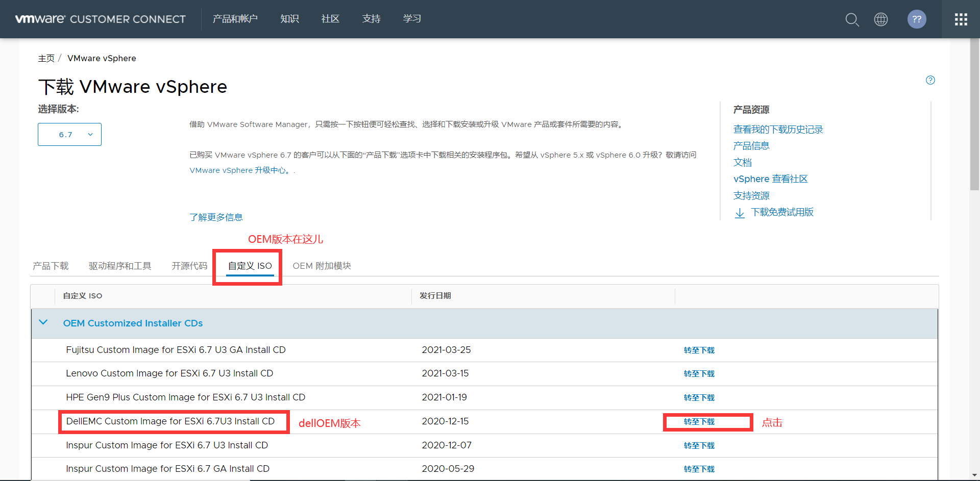
Task: Click the date 2021-03-25
Action: coord(446,350)
